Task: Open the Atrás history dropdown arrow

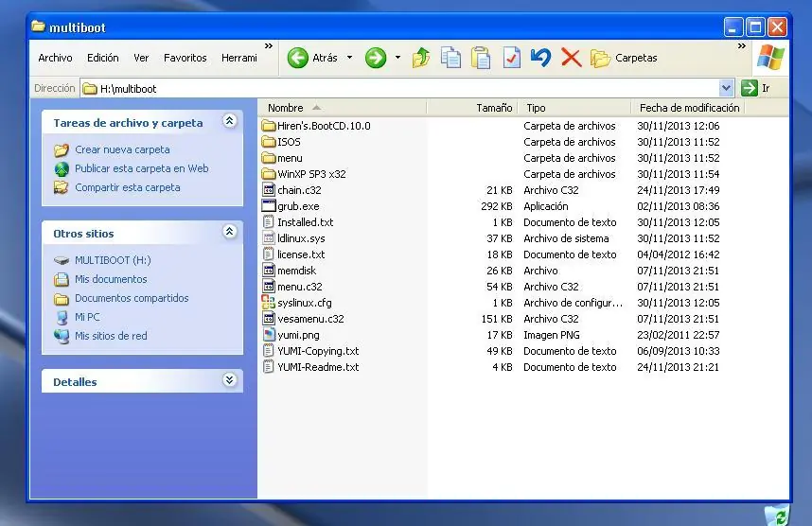Action: 349,58
